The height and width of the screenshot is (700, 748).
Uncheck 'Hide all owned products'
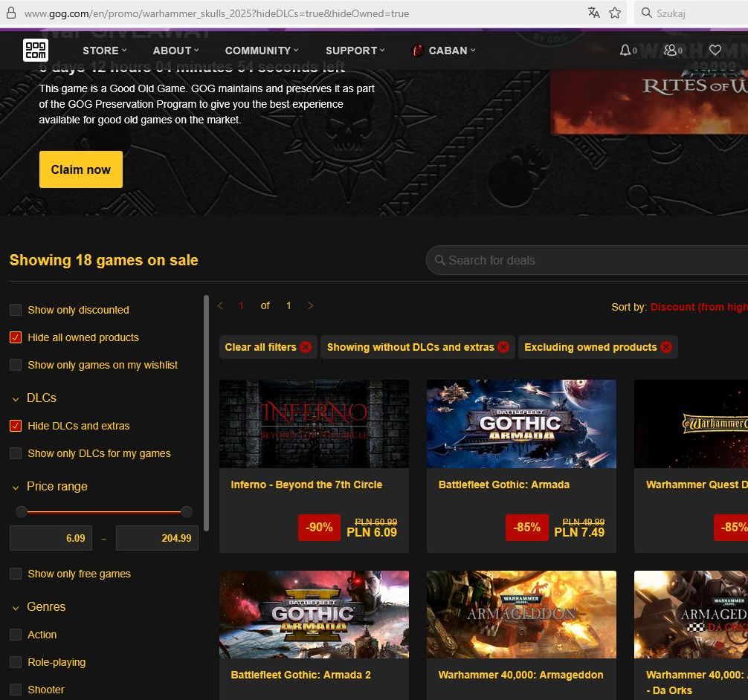coord(16,337)
